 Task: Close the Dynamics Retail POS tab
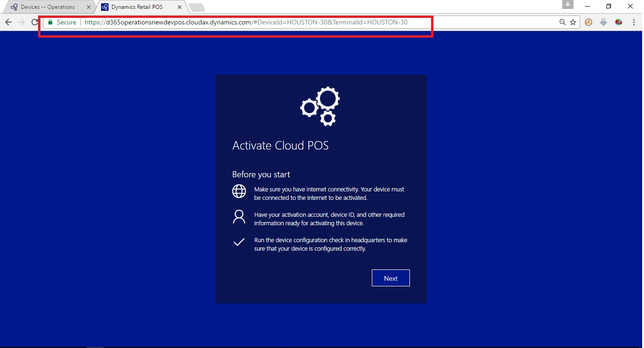(179, 7)
